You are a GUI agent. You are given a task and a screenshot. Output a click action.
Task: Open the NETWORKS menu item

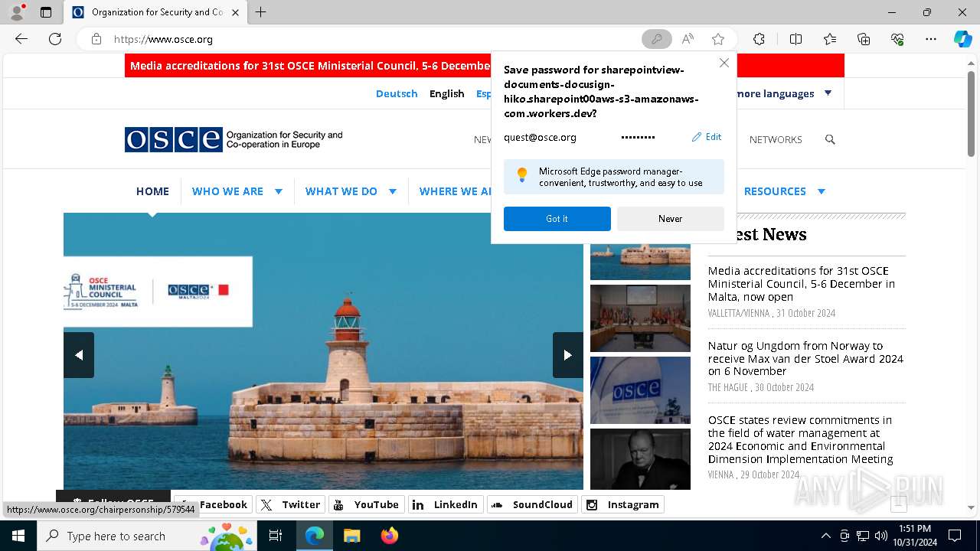click(x=776, y=139)
